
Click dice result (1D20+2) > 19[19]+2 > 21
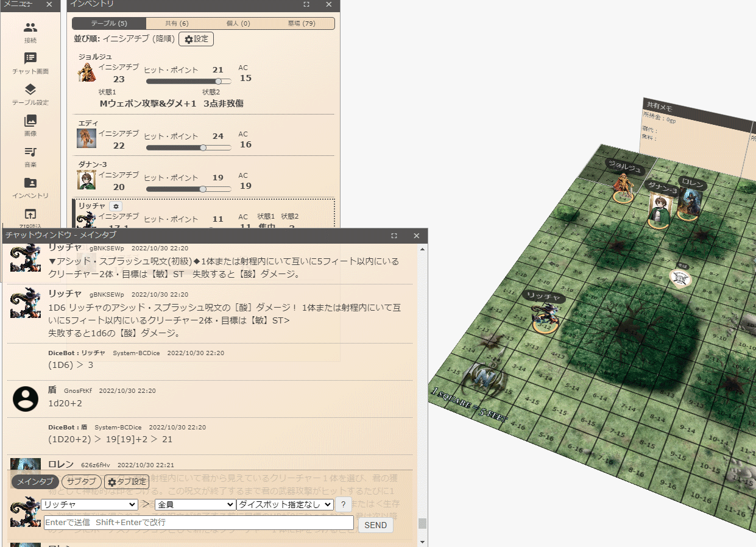point(111,439)
